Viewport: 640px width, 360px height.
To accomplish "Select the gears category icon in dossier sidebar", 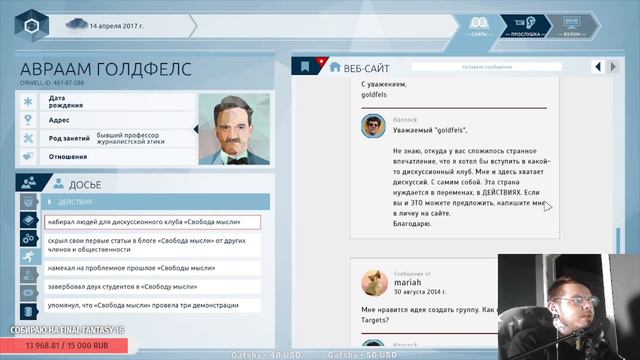I will (x=29, y=238).
